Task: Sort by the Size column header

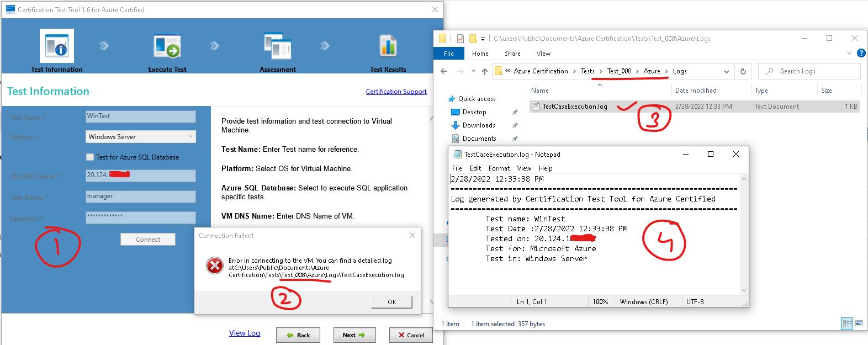Action: [x=839, y=91]
